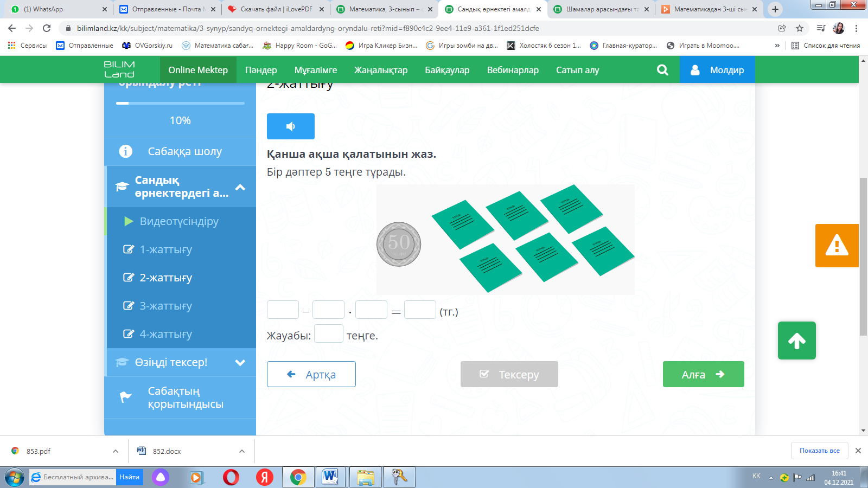Click Показать все downloads button
868x488 pixels.
[x=820, y=451]
